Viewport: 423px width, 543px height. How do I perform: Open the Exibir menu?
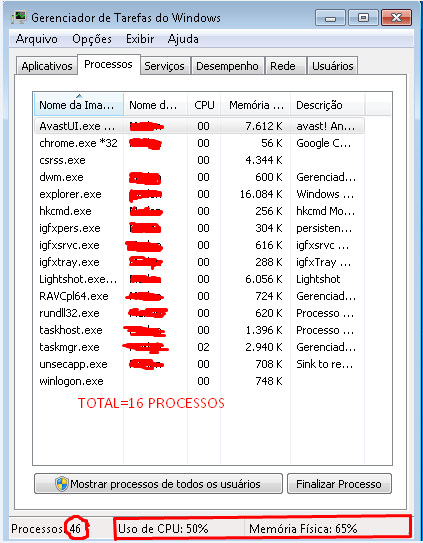tap(140, 39)
